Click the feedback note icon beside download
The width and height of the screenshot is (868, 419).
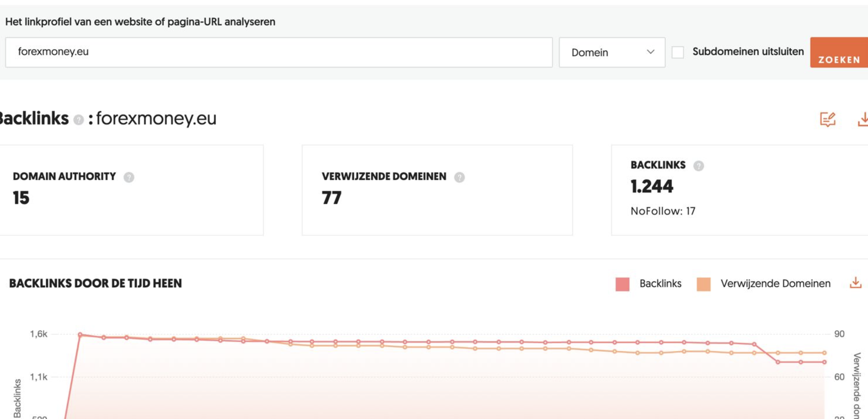(827, 119)
